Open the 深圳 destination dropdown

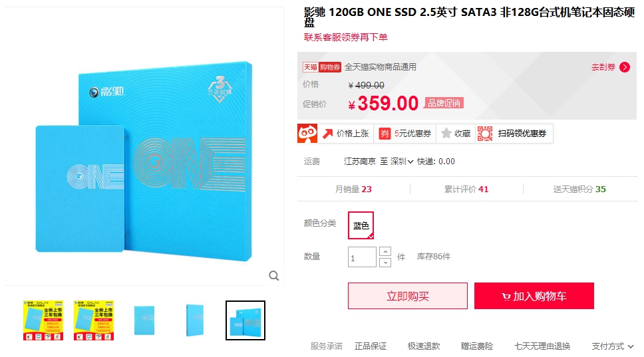pyautogui.click(x=402, y=162)
